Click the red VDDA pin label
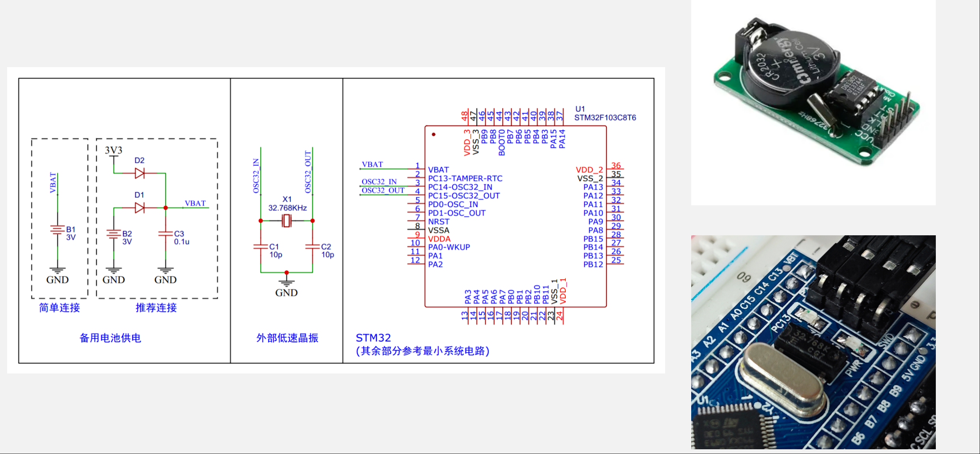 (x=439, y=239)
